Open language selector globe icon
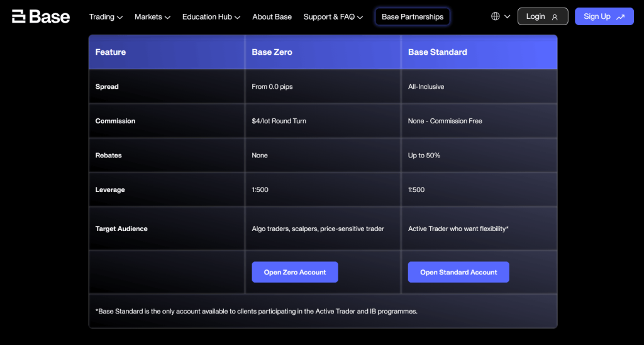This screenshot has width=644, height=345. coord(496,16)
